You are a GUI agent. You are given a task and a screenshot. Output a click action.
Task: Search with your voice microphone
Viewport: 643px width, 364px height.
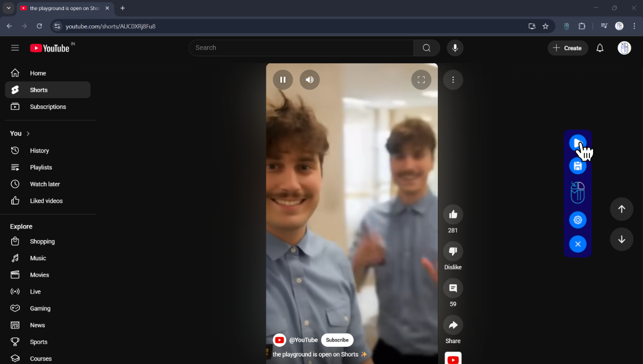click(x=455, y=48)
